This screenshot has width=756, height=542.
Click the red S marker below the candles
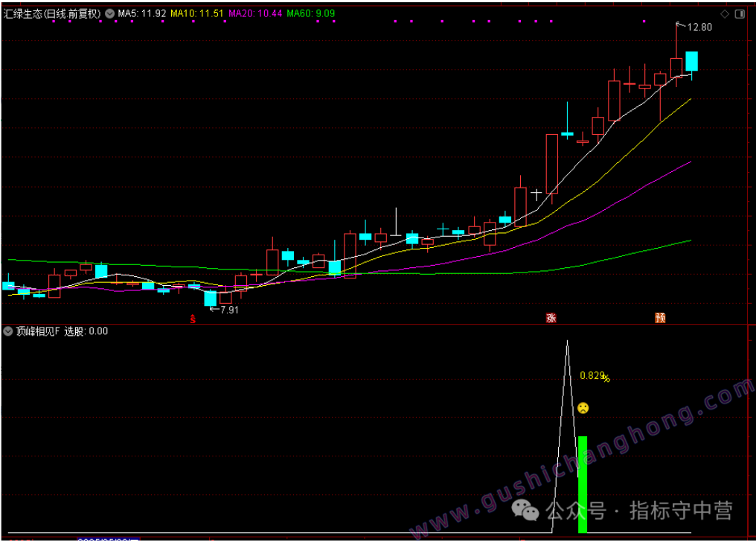click(193, 319)
